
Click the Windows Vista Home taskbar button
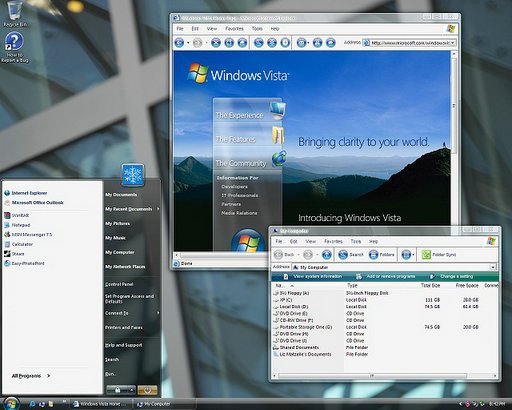tap(101, 404)
